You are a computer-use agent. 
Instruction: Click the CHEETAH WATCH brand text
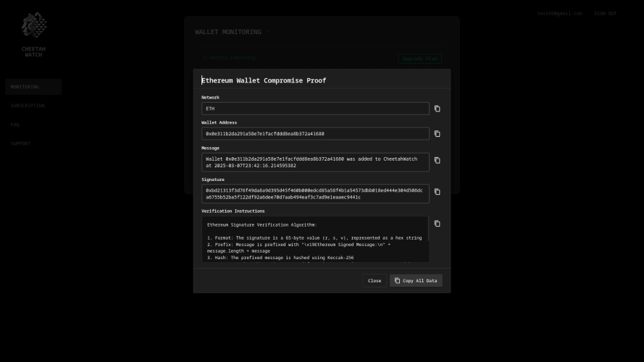click(x=33, y=51)
